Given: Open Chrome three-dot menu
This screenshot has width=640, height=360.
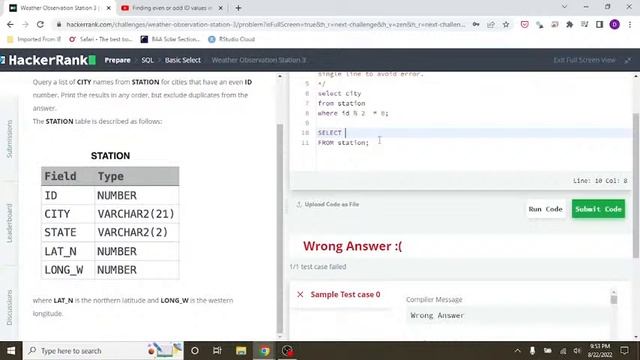Looking at the screenshot, I should (630, 24).
